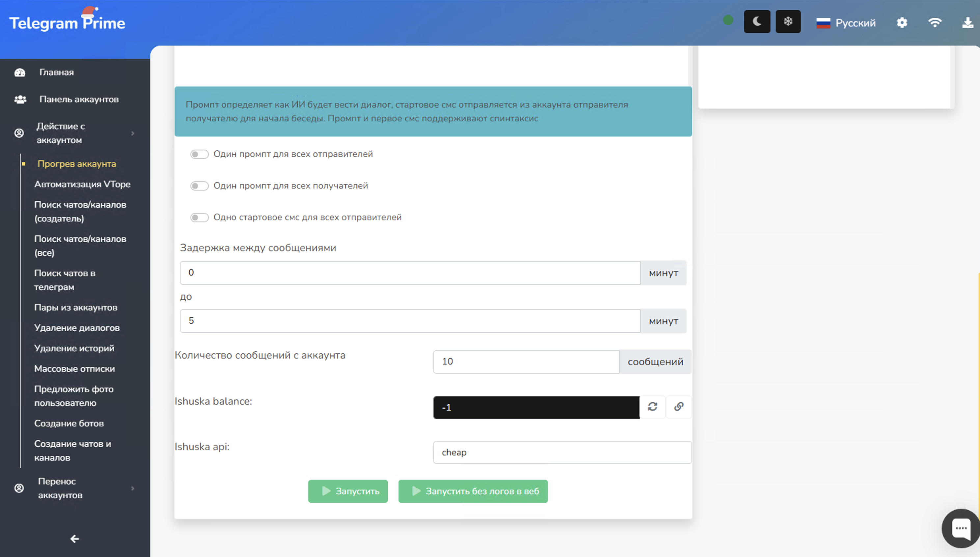Image resolution: width=980 pixels, height=557 pixels.
Task: Enable one prompt for all senders
Action: (x=199, y=154)
